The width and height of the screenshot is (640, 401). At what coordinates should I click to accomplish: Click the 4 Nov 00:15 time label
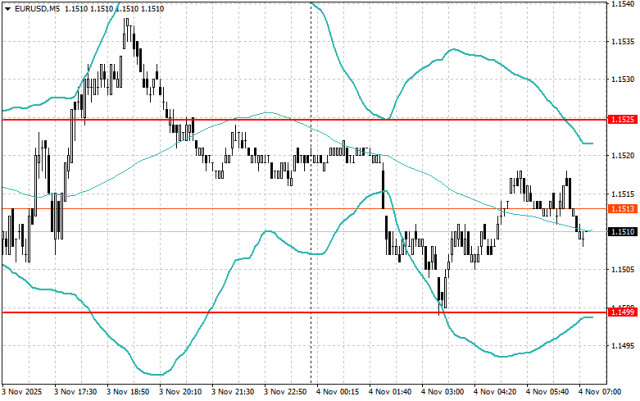(338, 392)
